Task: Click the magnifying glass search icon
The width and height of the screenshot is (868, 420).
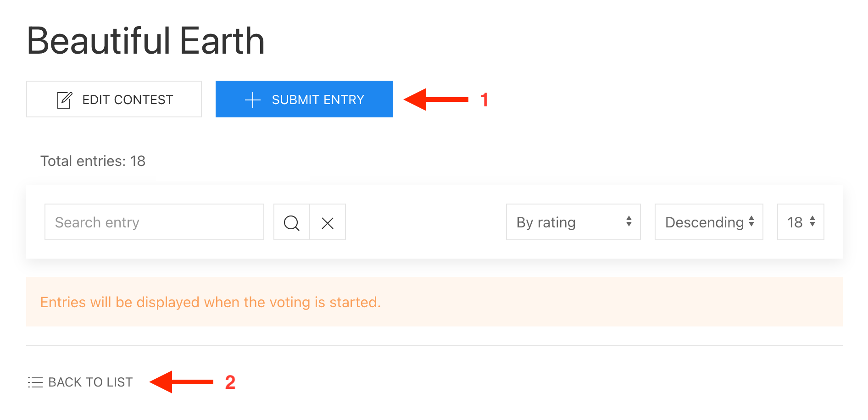Action: point(291,222)
